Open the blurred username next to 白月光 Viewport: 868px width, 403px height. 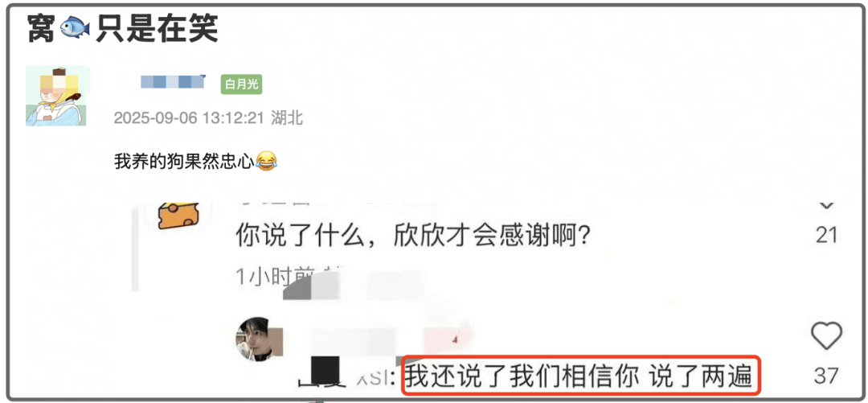174,82
